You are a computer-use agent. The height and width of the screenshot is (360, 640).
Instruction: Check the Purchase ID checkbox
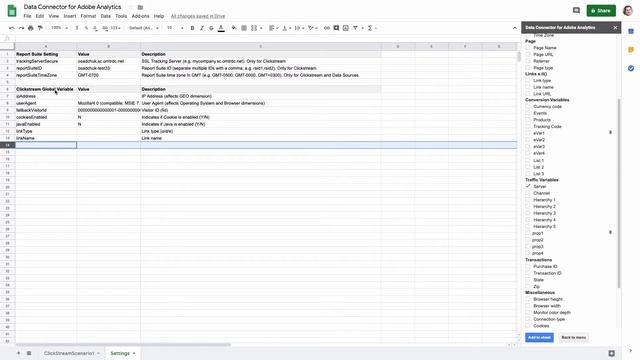tap(528, 267)
